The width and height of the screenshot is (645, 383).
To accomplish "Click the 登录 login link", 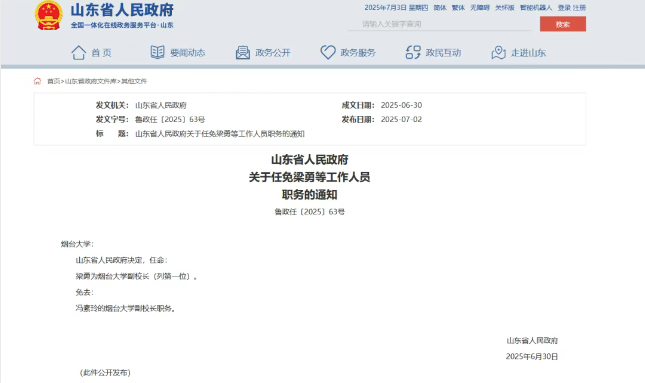I will click(x=564, y=8).
